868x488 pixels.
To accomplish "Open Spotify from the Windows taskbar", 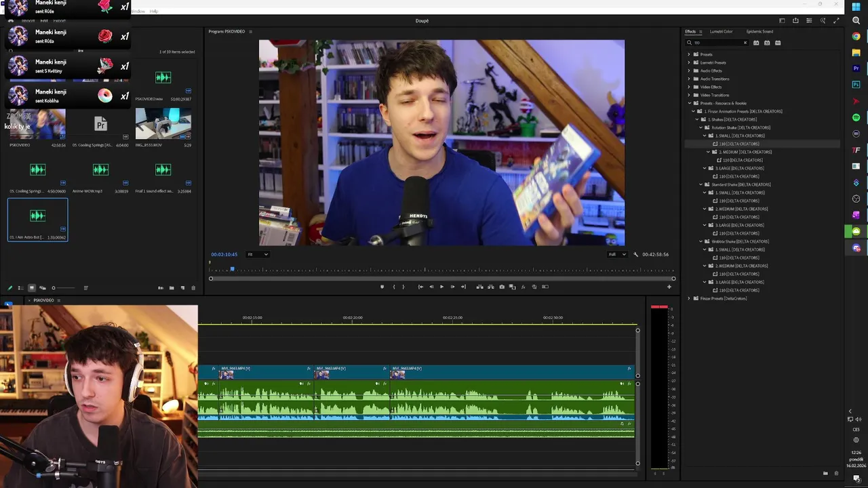I will [x=856, y=117].
